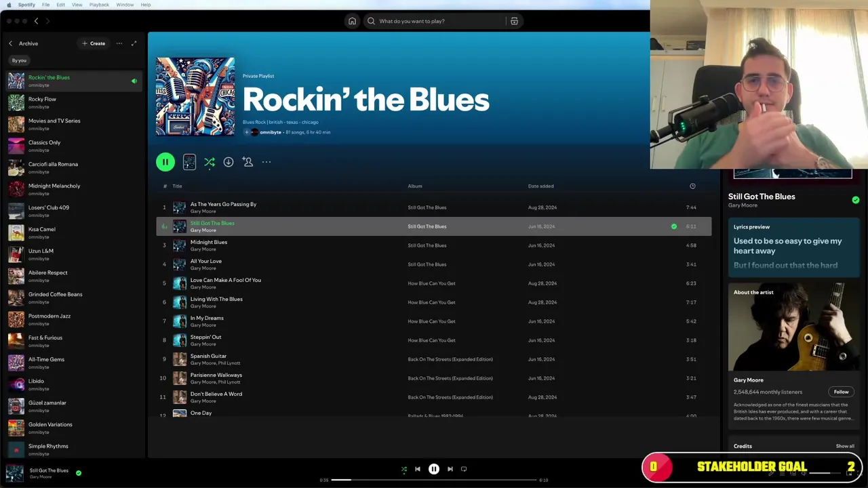Skip to the previous track
The image size is (868, 488).
click(x=418, y=469)
